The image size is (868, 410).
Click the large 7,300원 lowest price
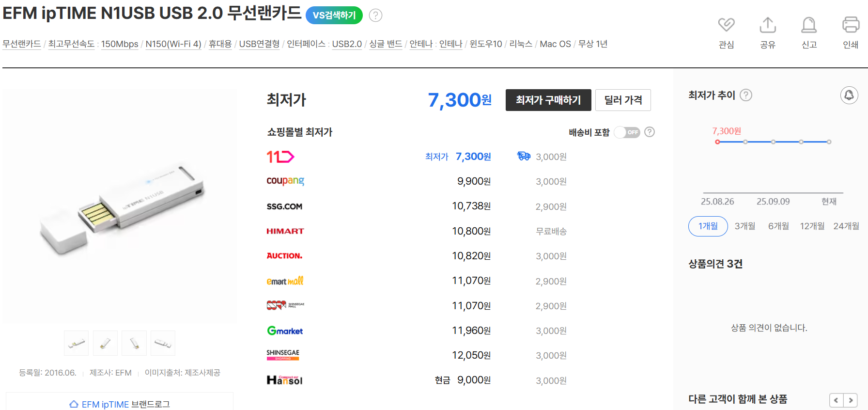point(460,100)
